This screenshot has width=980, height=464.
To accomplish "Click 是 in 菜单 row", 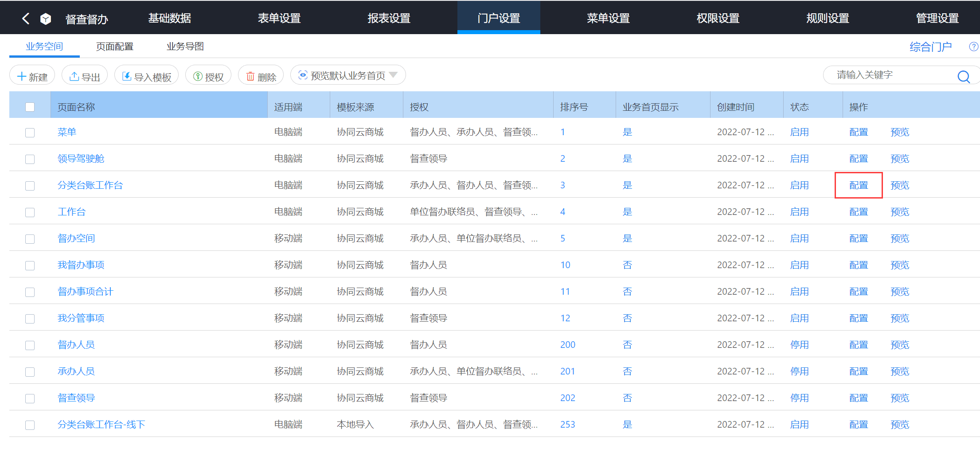I will click(x=627, y=132).
